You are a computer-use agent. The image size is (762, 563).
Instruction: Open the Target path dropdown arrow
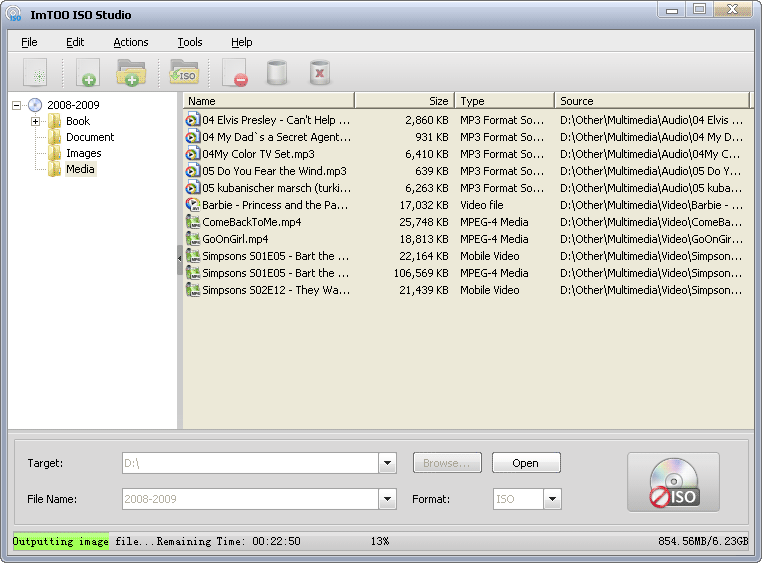click(387, 463)
